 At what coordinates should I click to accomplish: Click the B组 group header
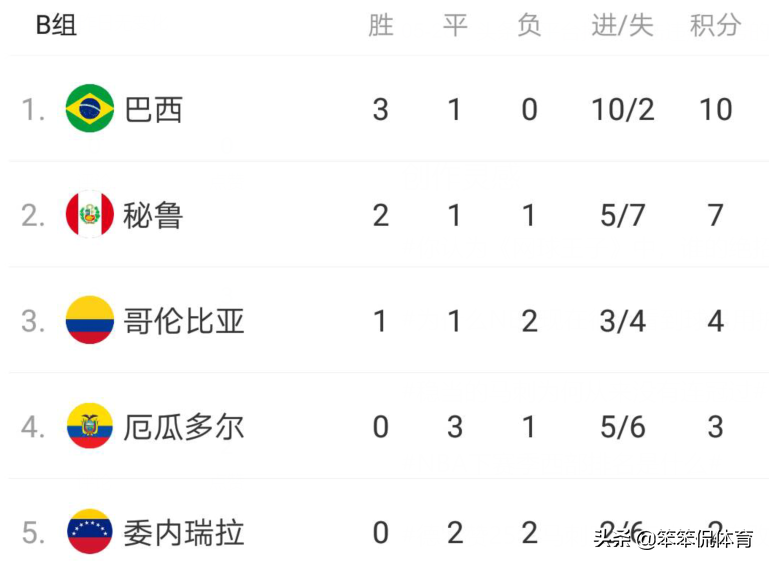[x=56, y=25]
